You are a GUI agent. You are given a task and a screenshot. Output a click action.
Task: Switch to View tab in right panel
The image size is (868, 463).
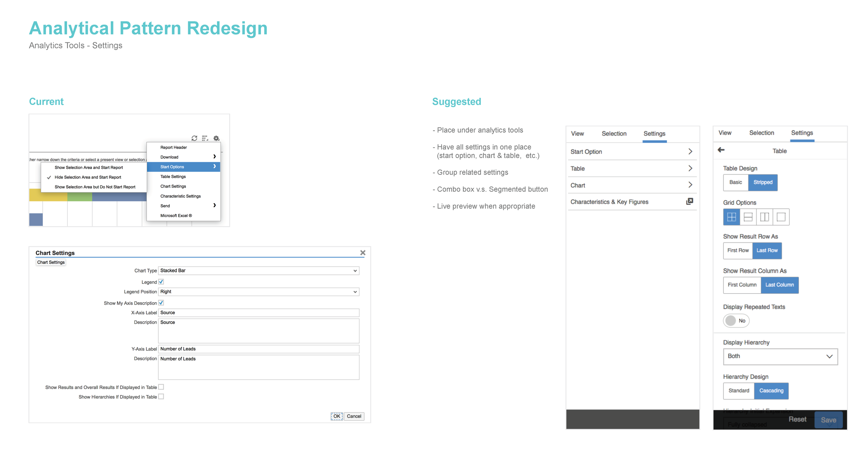click(725, 133)
